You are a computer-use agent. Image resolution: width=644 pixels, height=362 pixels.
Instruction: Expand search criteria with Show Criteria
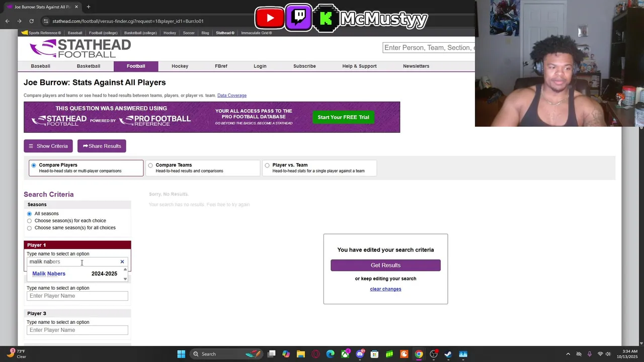[x=48, y=146]
